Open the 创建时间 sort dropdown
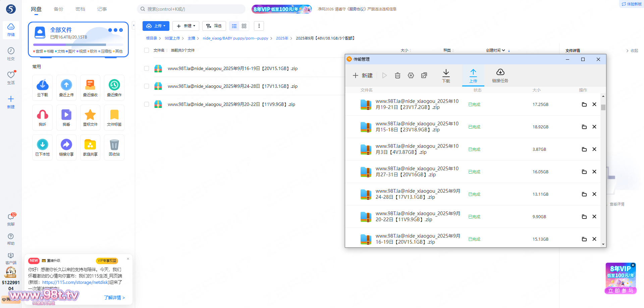Screen dimensions: 644x308 click(x=496, y=50)
